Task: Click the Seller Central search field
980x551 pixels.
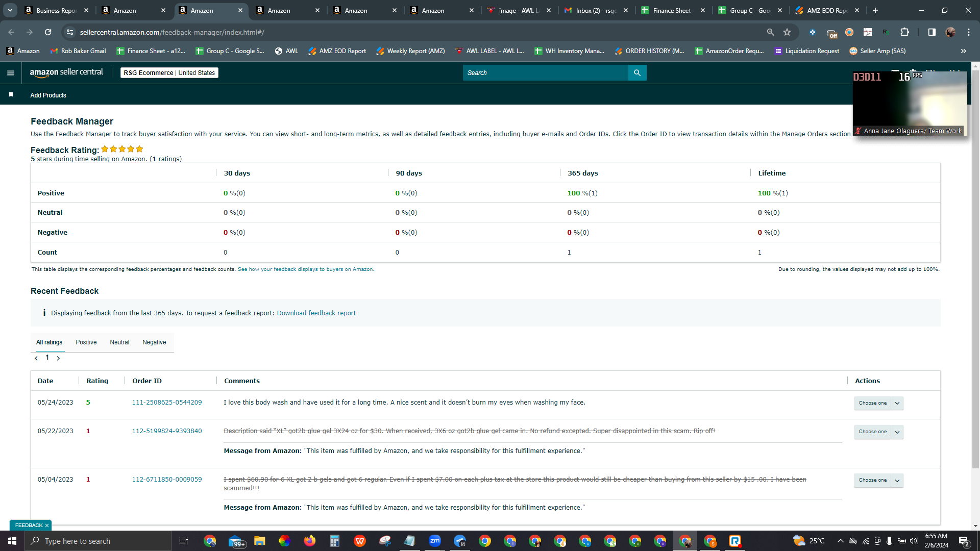Action: pyautogui.click(x=546, y=73)
